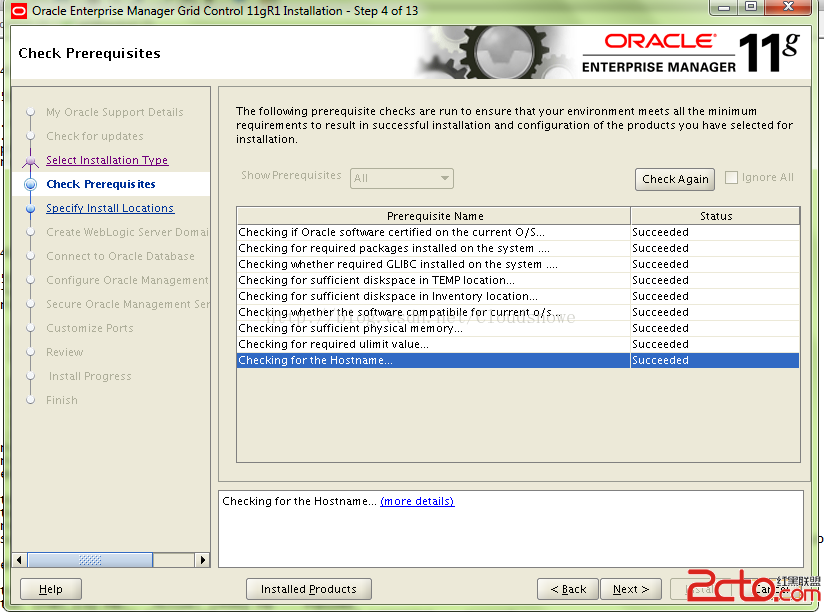Click Succeeded status of physical memory check
The height and width of the screenshot is (612, 824).
point(661,328)
